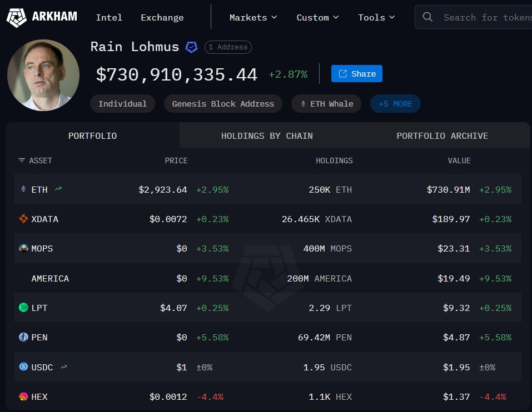
Task: Click the ASSET column header
Action: coord(41,160)
